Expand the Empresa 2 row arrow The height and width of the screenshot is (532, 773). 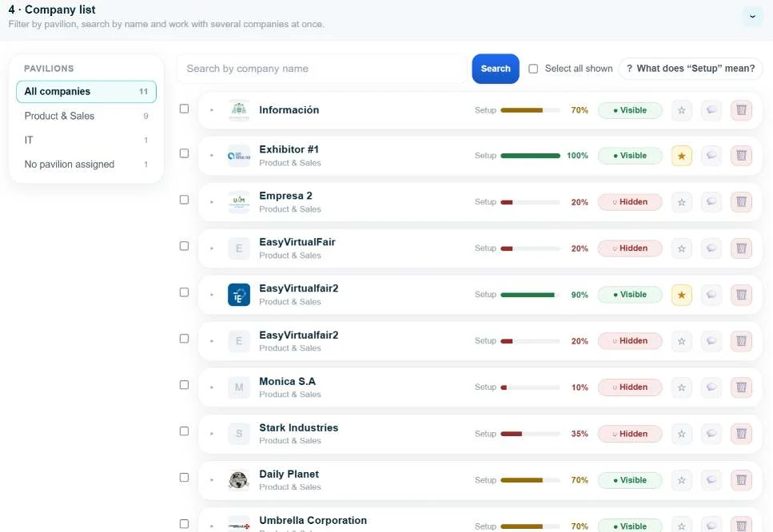point(212,202)
